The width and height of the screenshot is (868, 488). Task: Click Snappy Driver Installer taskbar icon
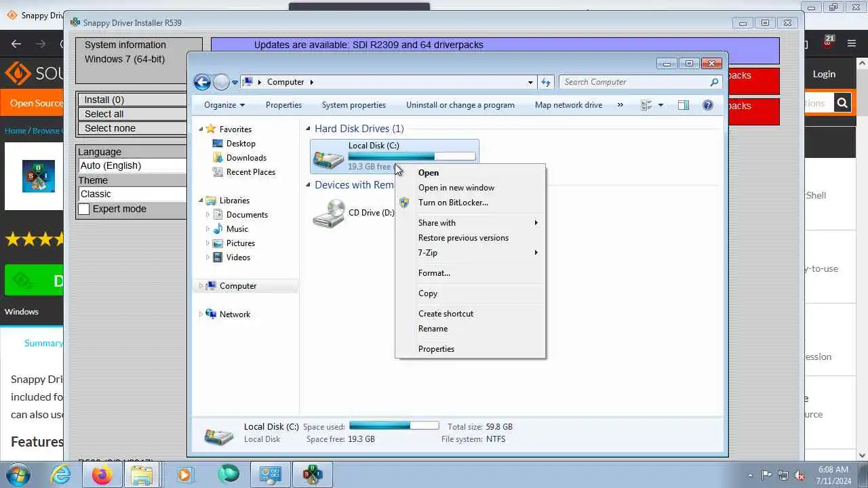(312, 474)
